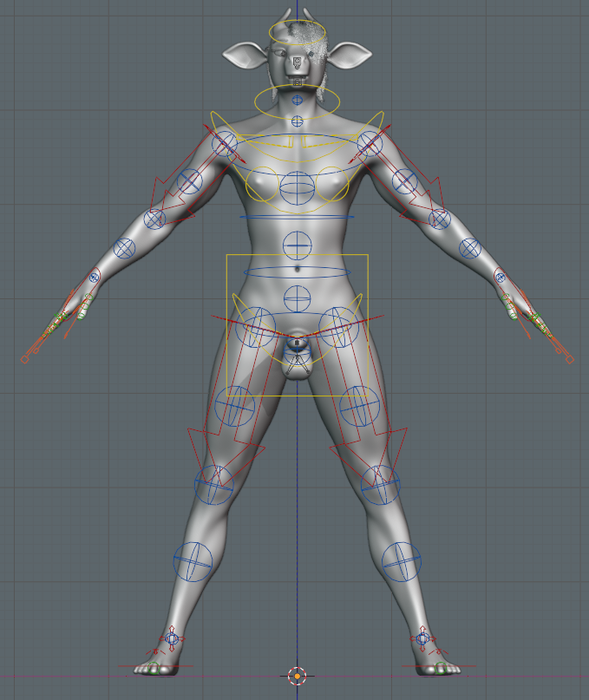This screenshot has width=589, height=700.
Task: Select the blue hip sphere on screen-left
Action: click(255, 327)
